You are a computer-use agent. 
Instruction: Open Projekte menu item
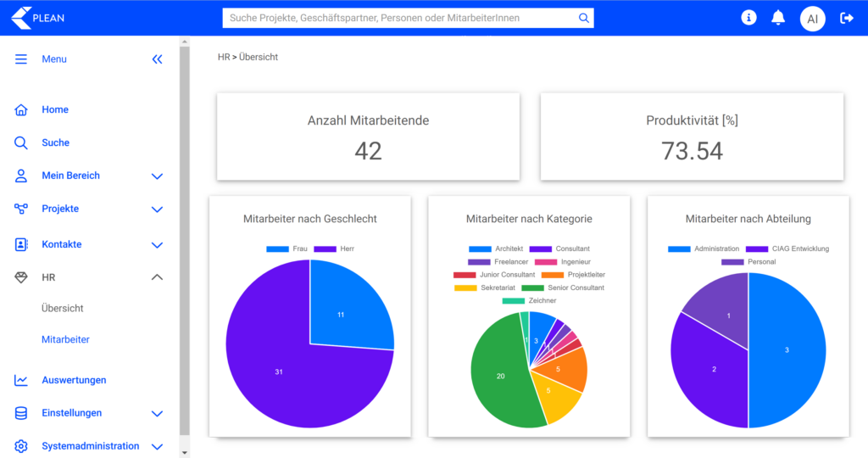coord(60,209)
